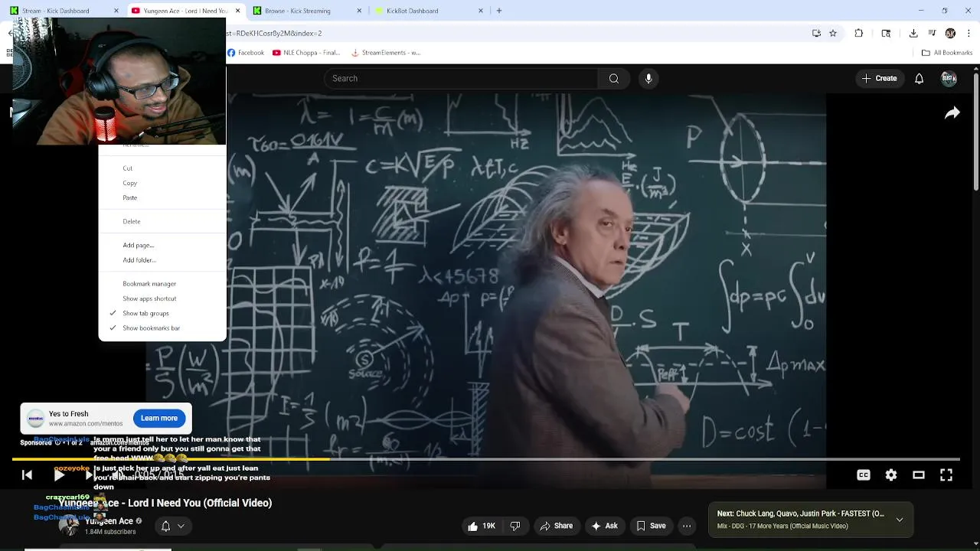Viewport: 980px width, 551px height.
Task: Open the Yungeen Ace channel name
Action: [109, 521]
